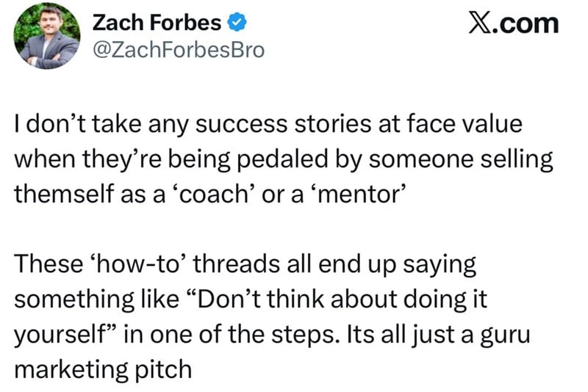This screenshot has width=588, height=392.
Task: Click the Zach Forbes display name
Action: coord(157,23)
